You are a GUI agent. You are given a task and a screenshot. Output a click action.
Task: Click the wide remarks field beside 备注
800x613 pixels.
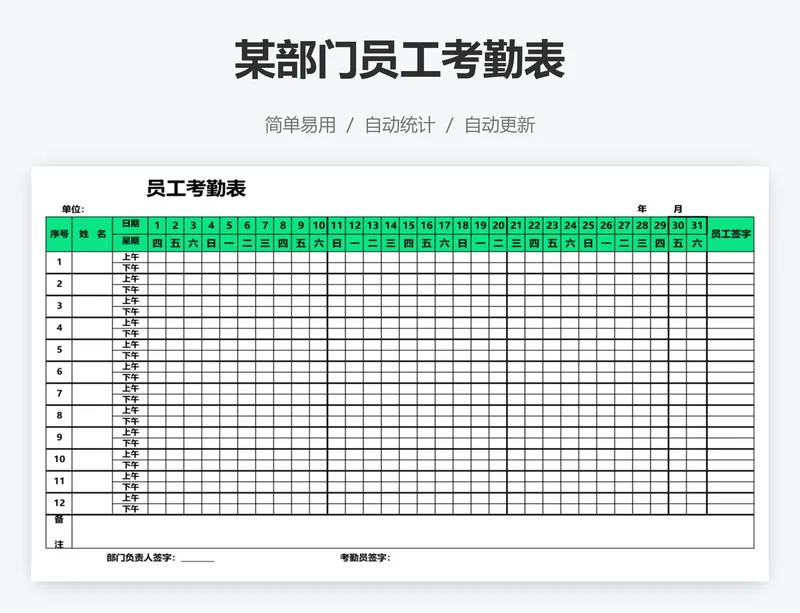coord(413,532)
